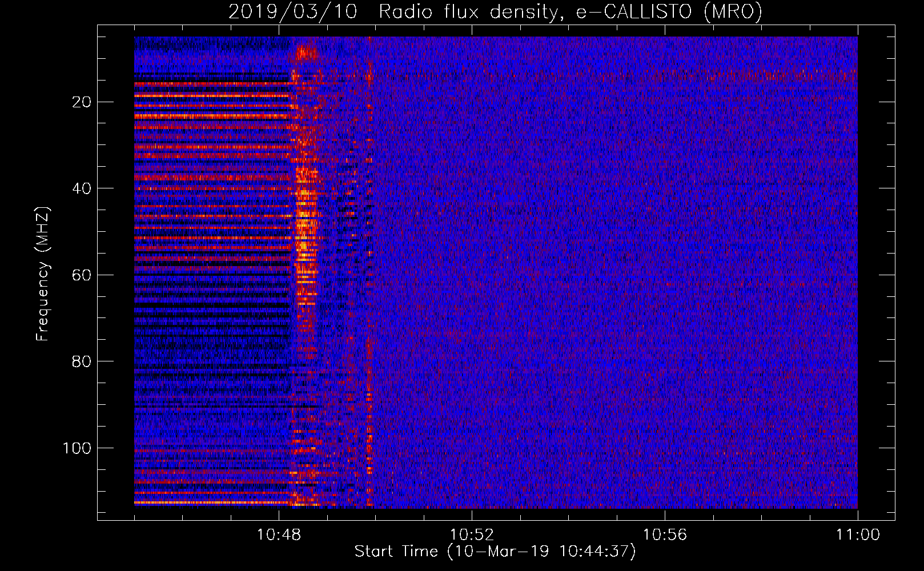Click the 60 MHz frequency tick label

click(x=82, y=275)
